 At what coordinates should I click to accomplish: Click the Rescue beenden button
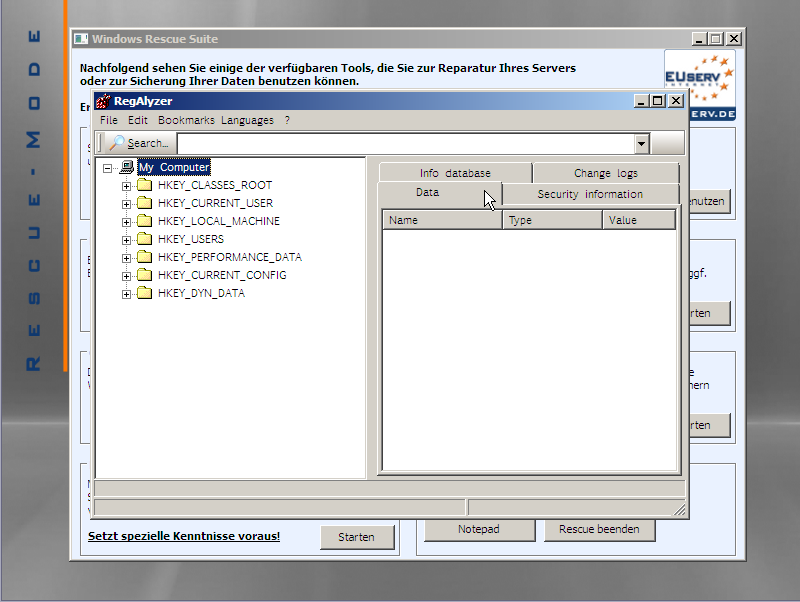[599, 530]
